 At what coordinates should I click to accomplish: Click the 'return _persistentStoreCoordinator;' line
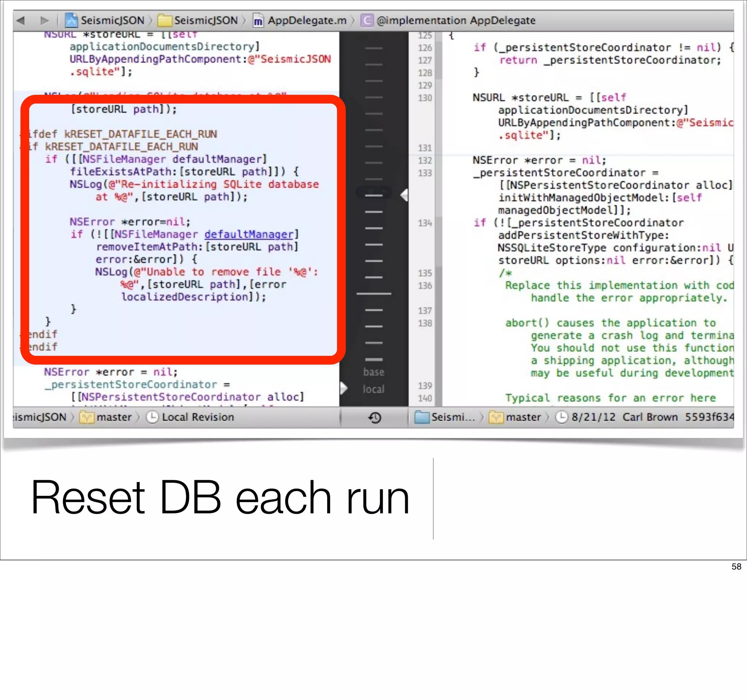(x=610, y=60)
